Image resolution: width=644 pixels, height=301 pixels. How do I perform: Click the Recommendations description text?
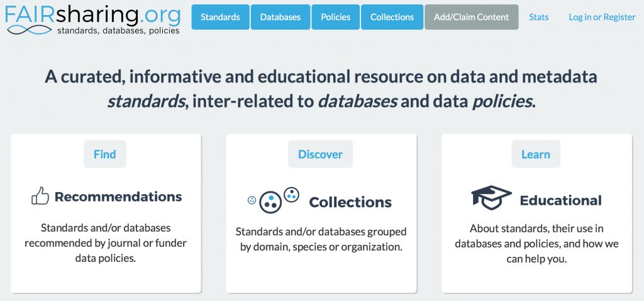click(106, 243)
